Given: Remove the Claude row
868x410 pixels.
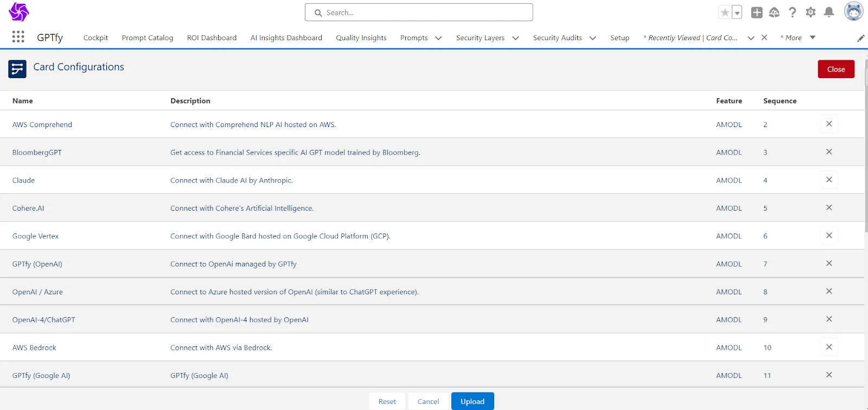Looking at the screenshot, I should pos(829,180).
